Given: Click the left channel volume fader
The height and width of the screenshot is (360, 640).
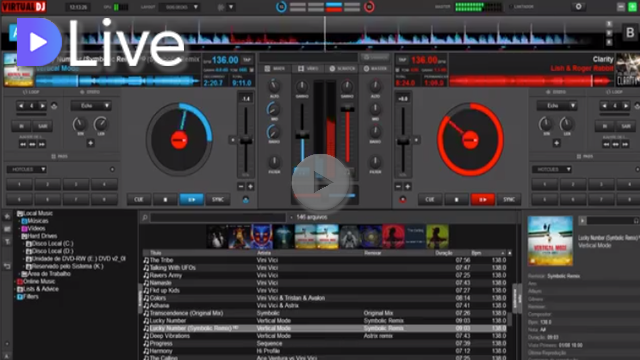Looking at the screenshot, I should tap(302, 136).
